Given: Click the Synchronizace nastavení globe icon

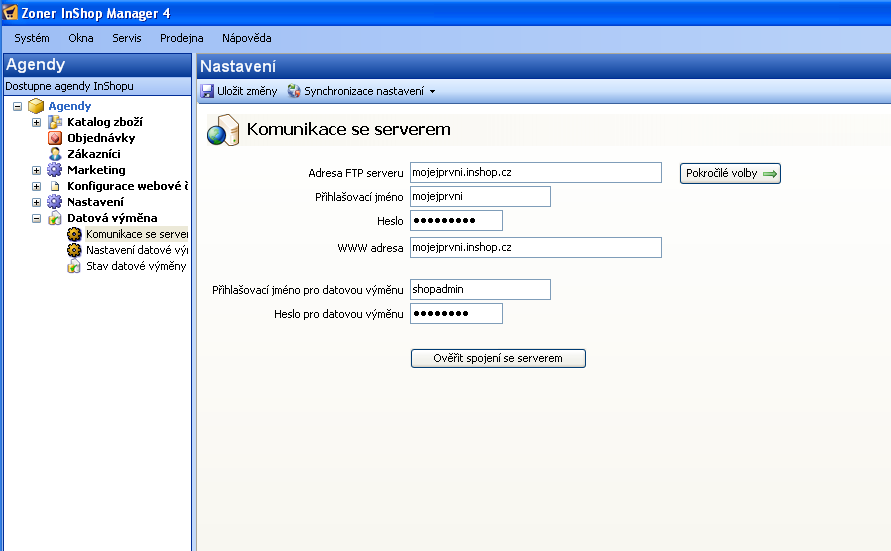Looking at the screenshot, I should [294, 91].
